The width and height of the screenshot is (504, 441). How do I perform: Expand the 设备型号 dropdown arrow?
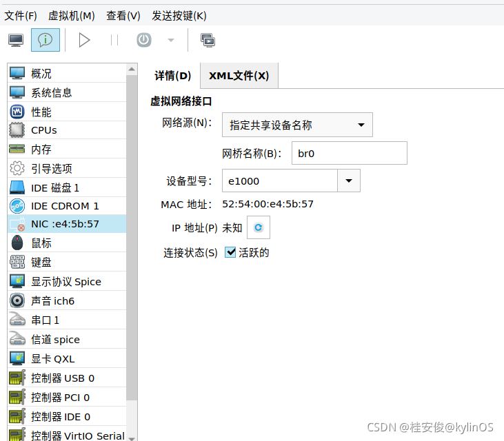[349, 181]
